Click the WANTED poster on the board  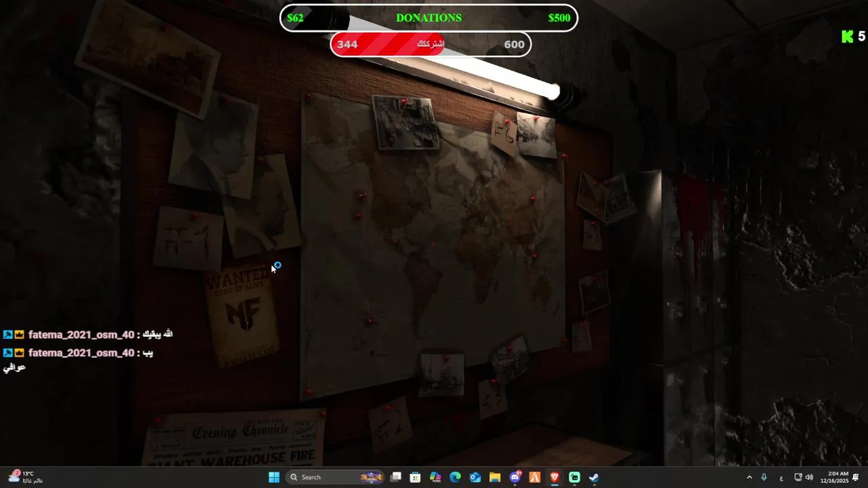click(242, 315)
